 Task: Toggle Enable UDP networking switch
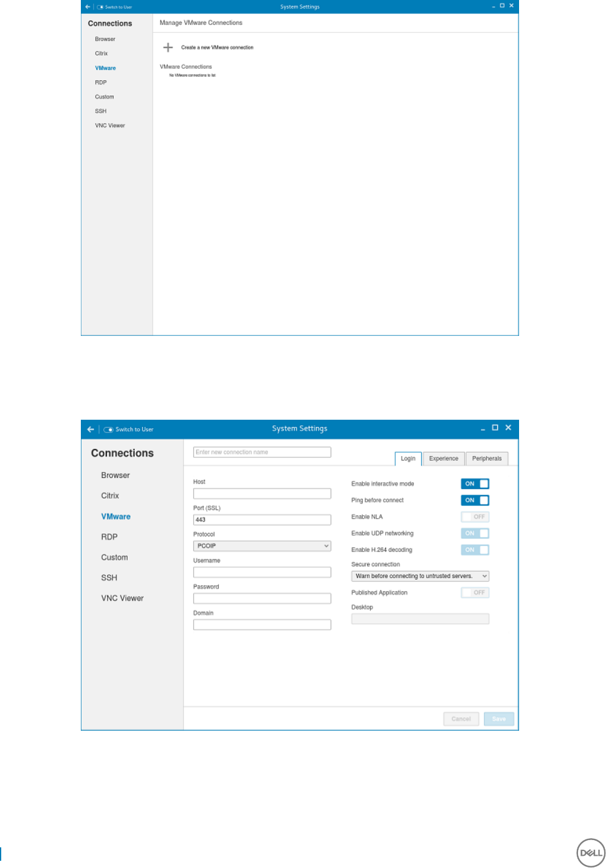[475, 533]
